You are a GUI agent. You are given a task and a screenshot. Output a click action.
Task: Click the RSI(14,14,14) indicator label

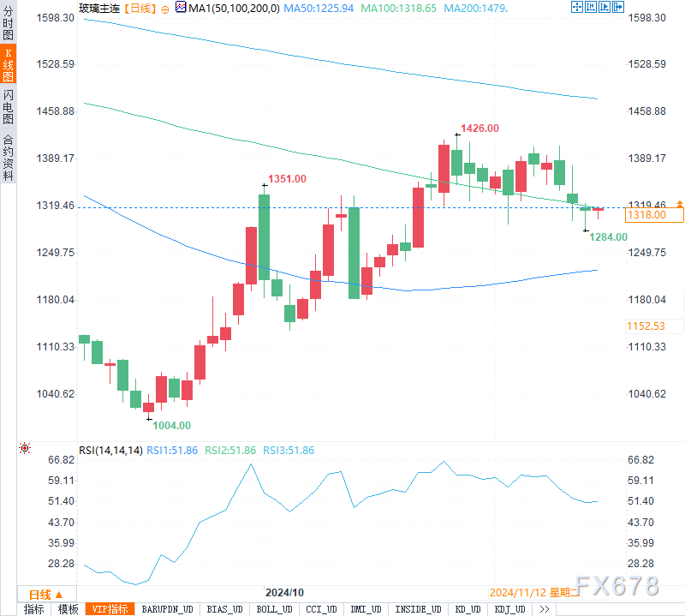110,451
